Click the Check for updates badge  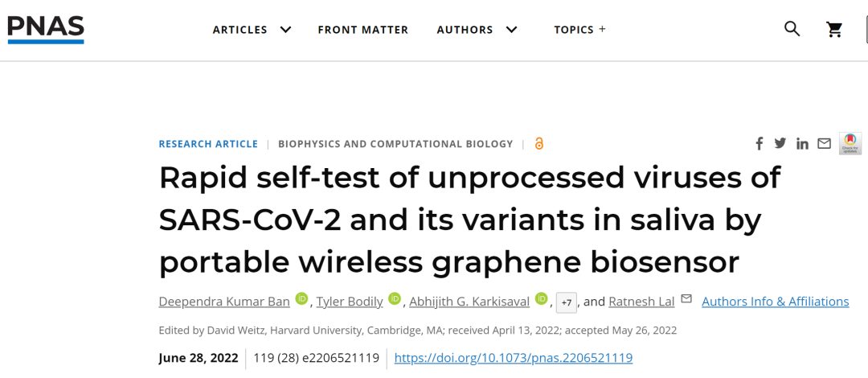coord(850,143)
